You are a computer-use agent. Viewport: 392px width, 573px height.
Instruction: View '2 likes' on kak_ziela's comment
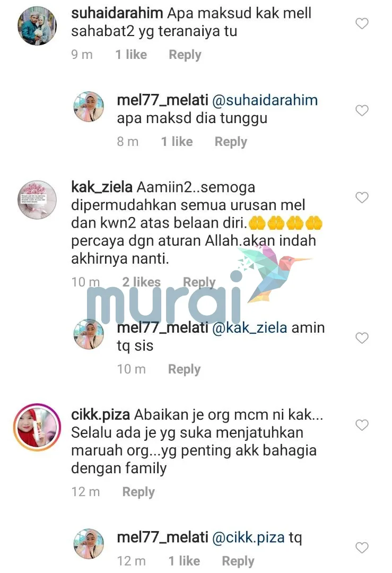point(142,282)
